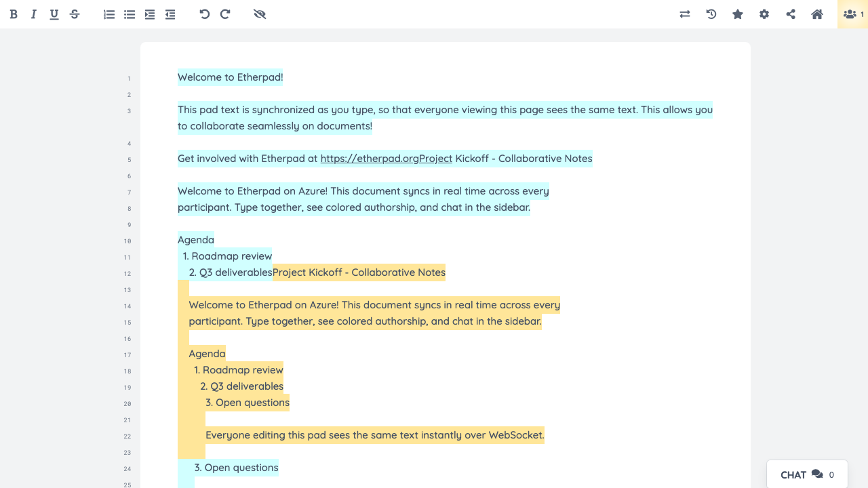Click yellow 'Project Kickoff - Collaborative Notes' text
This screenshot has width=868, height=488.
pyautogui.click(x=359, y=272)
